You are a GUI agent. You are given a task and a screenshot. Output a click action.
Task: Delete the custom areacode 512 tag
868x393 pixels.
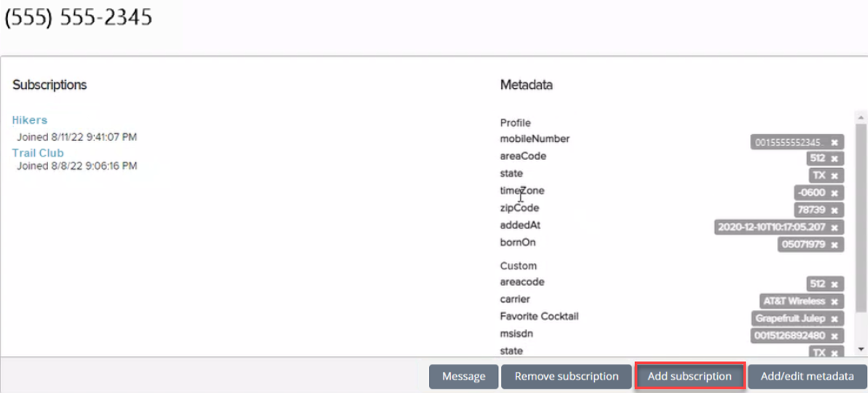pyautogui.click(x=834, y=285)
